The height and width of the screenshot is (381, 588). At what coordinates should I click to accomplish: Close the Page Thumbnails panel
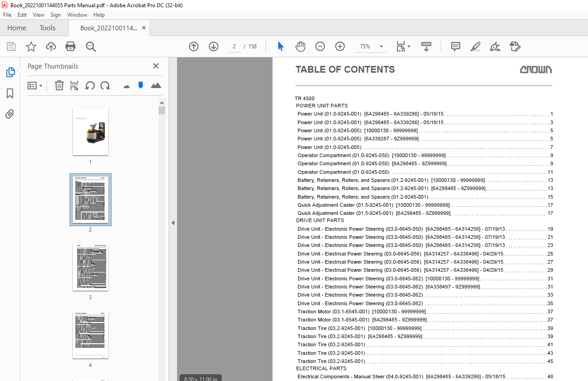click(x=156, y=66)
